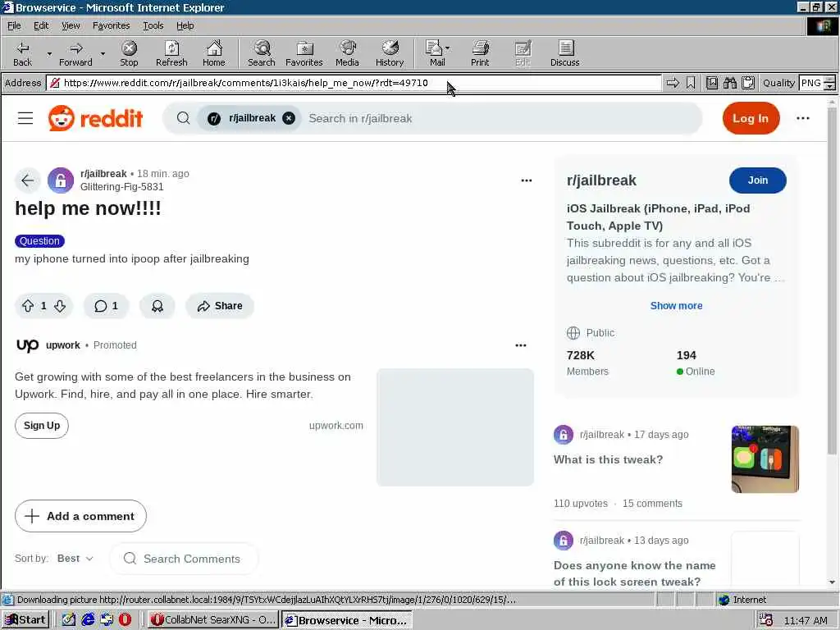Viewport: 840px width, 630px height.
Task: Switch to CollabNet SearXNG taskbar window
Action: [x=212, y=620]
